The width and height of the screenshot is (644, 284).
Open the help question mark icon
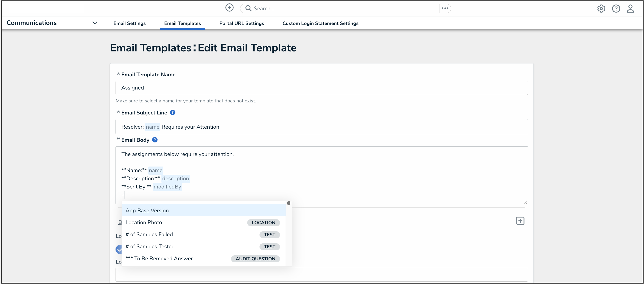point(616,9)
